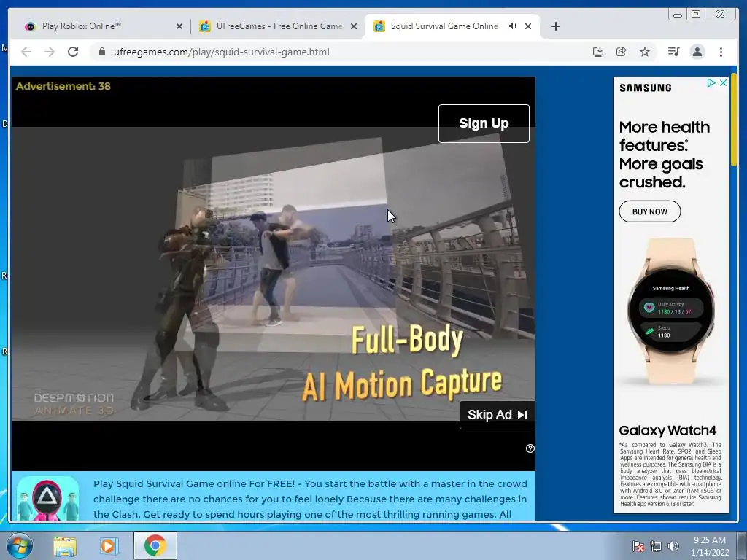Reload the current page
747x560 pixels.
(x=73, y=52)
